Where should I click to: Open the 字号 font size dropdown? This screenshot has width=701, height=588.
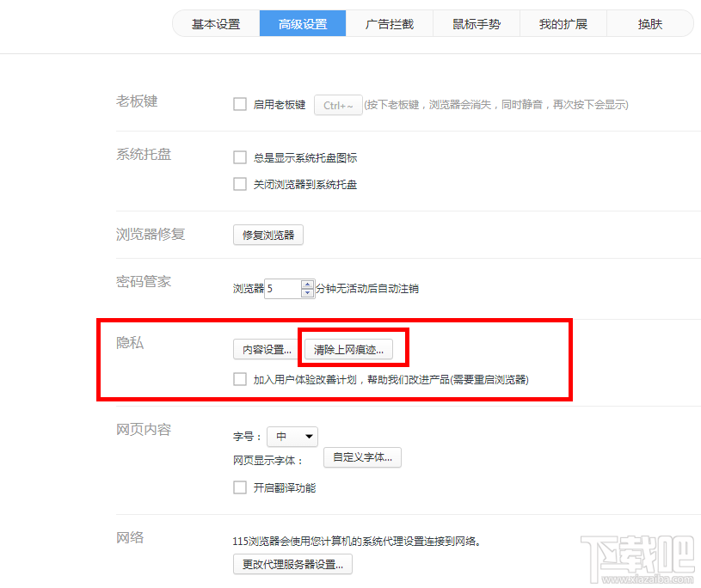(292, 436)
